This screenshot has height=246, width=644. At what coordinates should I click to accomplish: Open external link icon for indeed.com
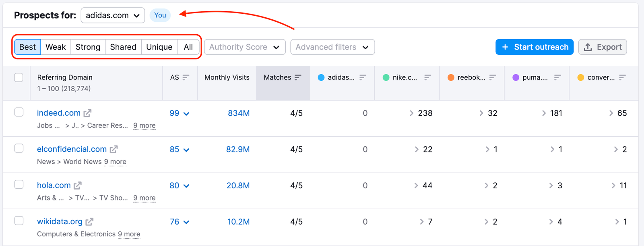pyautogui.click(x=87, y=113)
